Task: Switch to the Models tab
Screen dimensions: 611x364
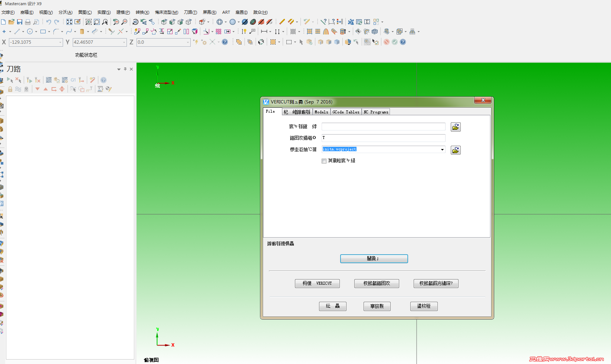Action: click(321, 112)
